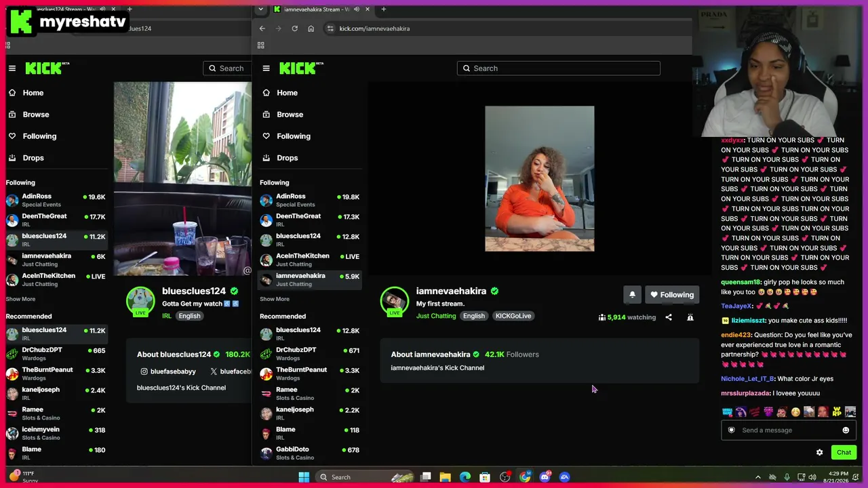
Task: Open a new tab next to iamnevaehakira tab
Action: click(383, 9)
